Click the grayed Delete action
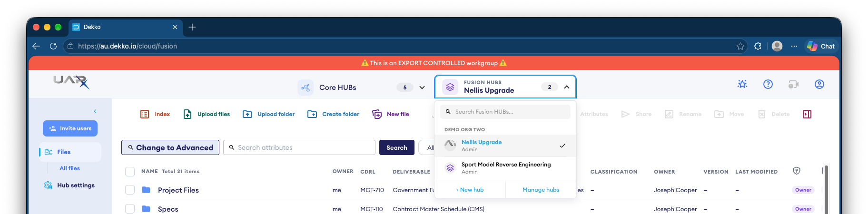Screen dimensions: 868x214 click(774, 114)
